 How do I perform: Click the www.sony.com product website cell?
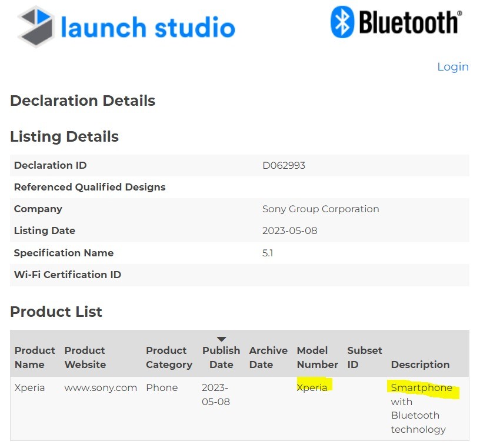[101, 387]
